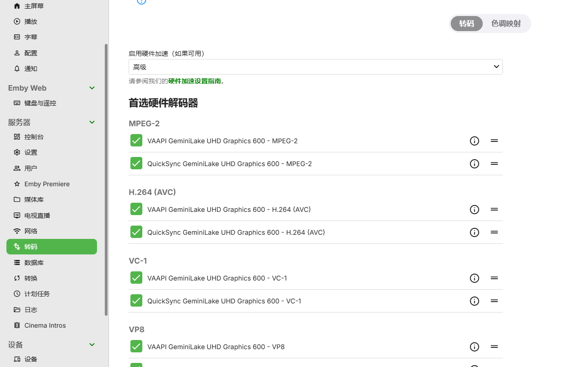Click the MPEG-2 section heading

(x=144, y=124)
